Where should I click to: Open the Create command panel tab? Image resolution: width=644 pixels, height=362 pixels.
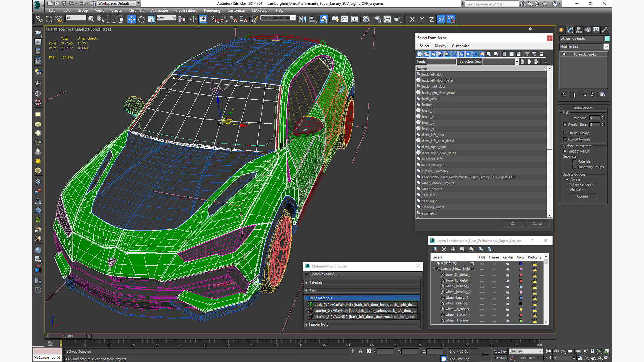(x=561, y=30)
